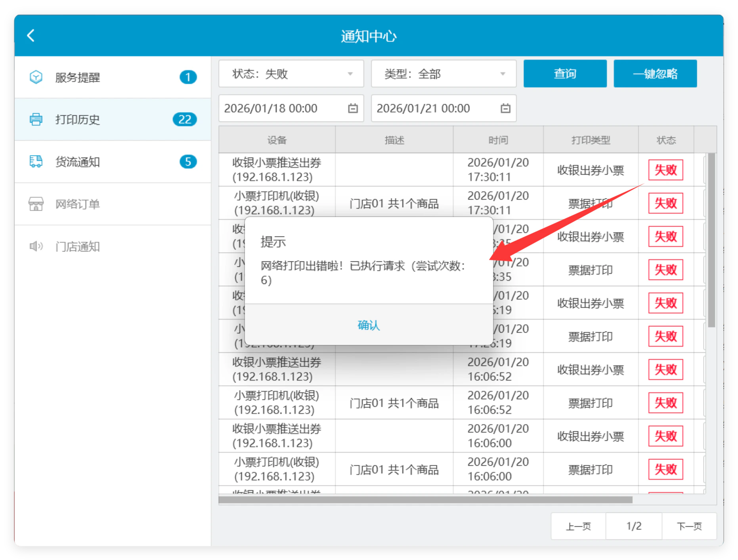The image size is (738, 560).
Task: Click the vertical table scrollbar
Action: (x=712, y=240)
